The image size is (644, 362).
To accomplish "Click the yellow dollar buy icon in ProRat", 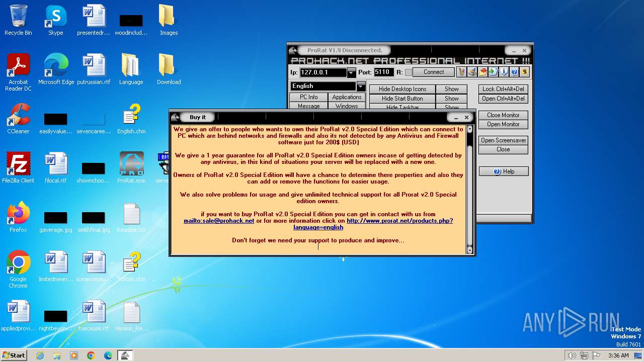I will 525,72.
